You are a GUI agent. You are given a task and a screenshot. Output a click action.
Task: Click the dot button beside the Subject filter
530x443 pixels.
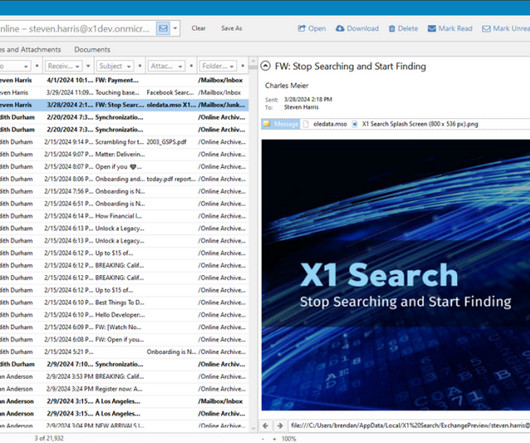pyautogui.click(x=140, y=66)
